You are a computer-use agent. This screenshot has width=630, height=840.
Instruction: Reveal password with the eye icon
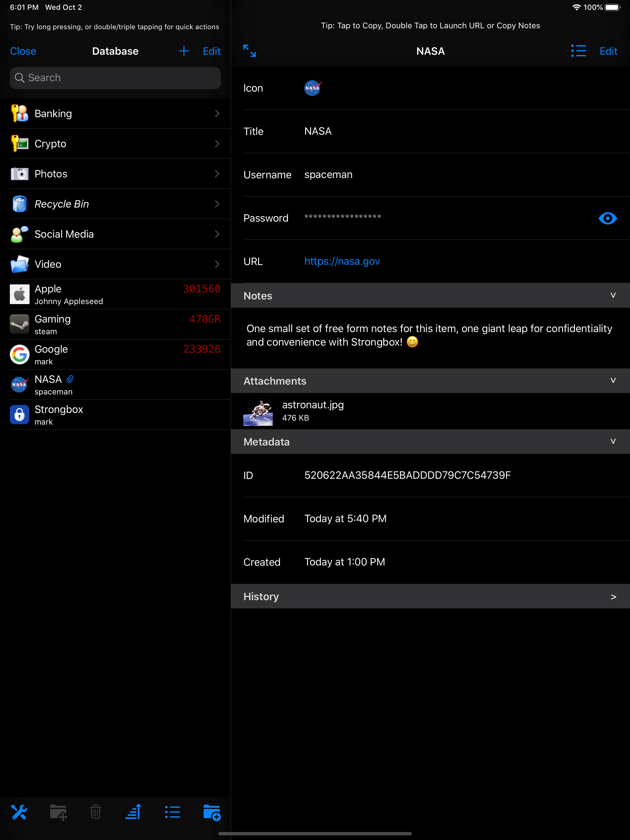607,218
